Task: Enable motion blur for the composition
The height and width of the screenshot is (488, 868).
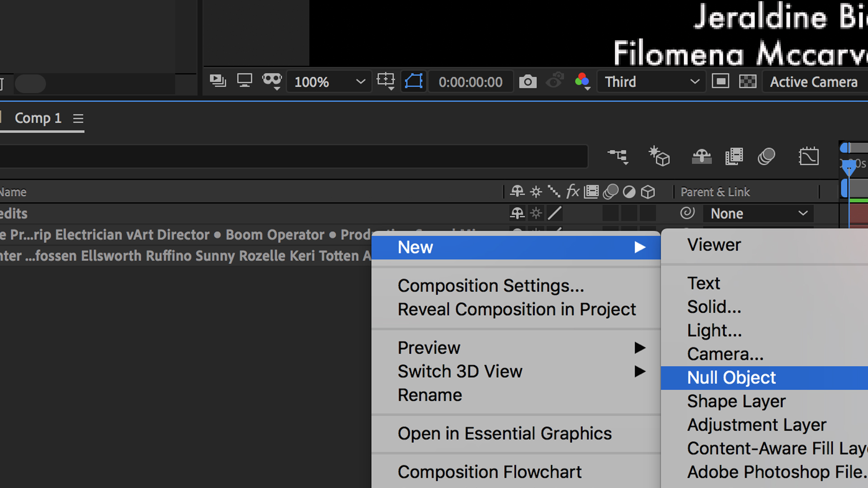Action: point(767,156)
